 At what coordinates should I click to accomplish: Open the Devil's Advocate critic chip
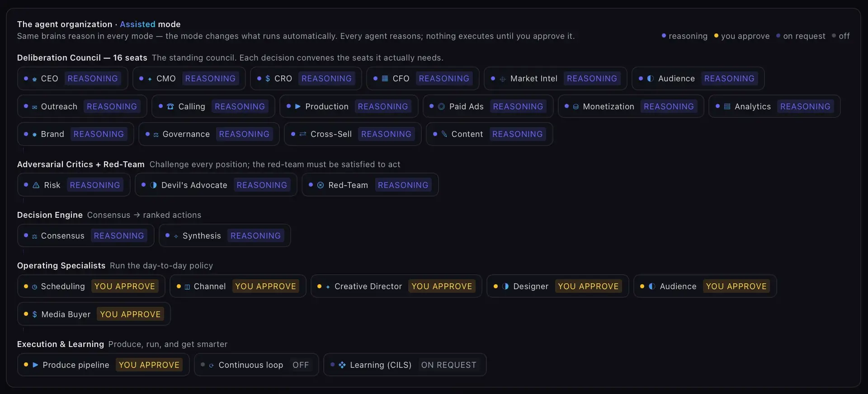pos(216,185)
